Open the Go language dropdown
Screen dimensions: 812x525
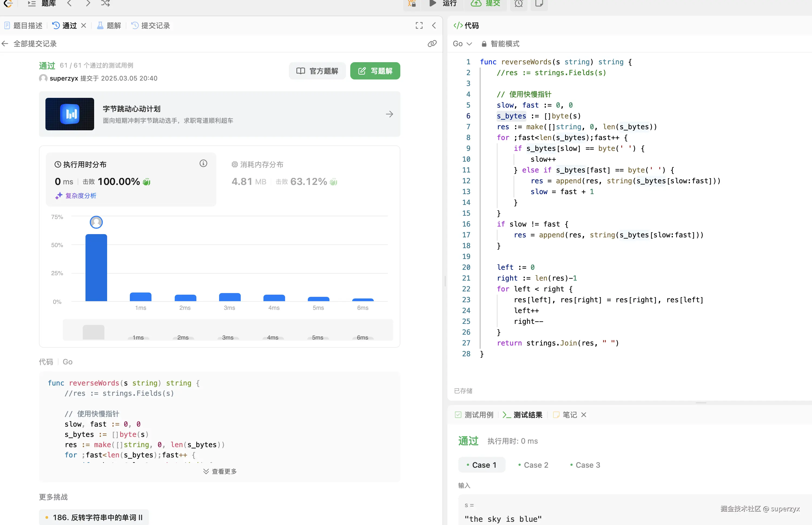(x=462, y=44)
